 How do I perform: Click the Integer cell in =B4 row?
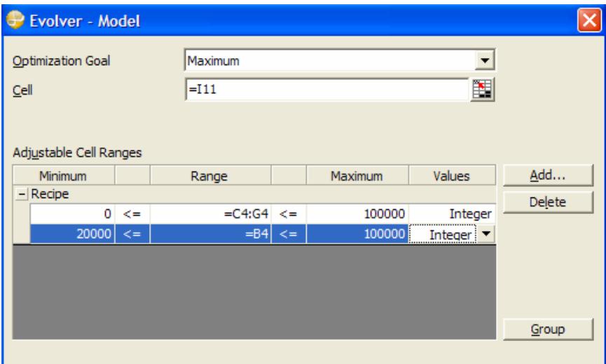(443, 234)
